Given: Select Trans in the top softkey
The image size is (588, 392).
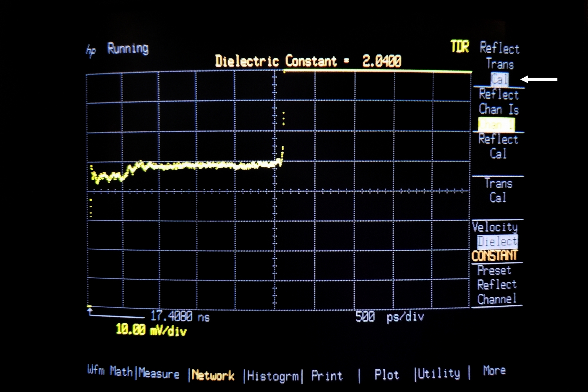Looking at the screenshot, I should coord(500,64).
